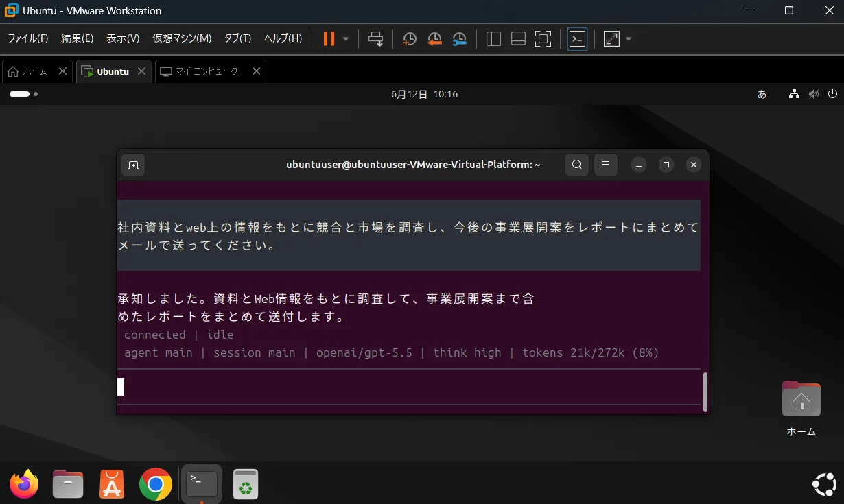This screenshot has width=844, height=504.
Task: Click the VMware Workstation title bar app icon
Action: coord(11,10)
